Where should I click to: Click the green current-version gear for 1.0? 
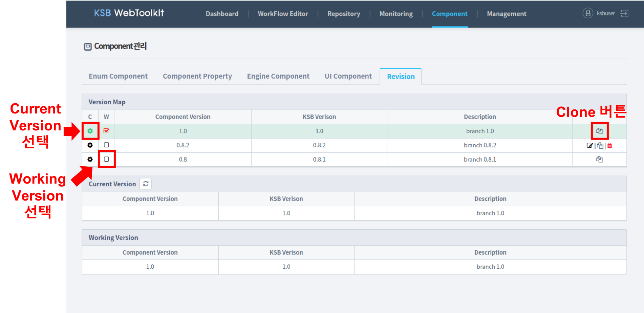pos(90,131)
